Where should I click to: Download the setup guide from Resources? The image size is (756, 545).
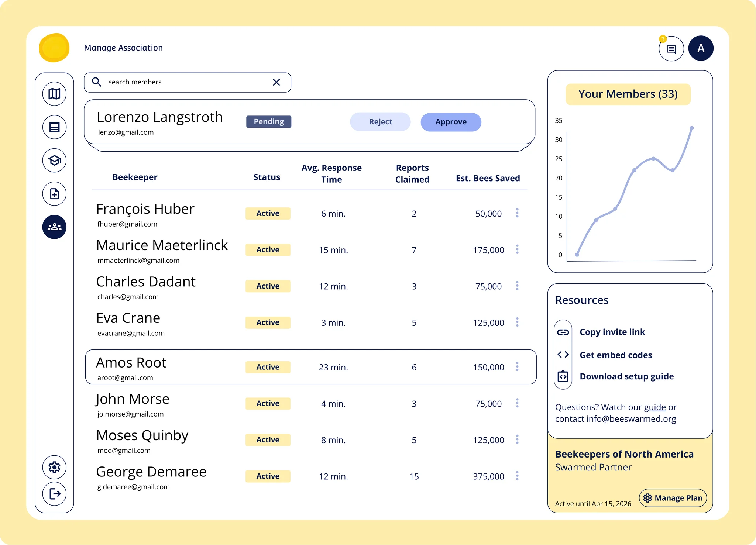point(626,376)
